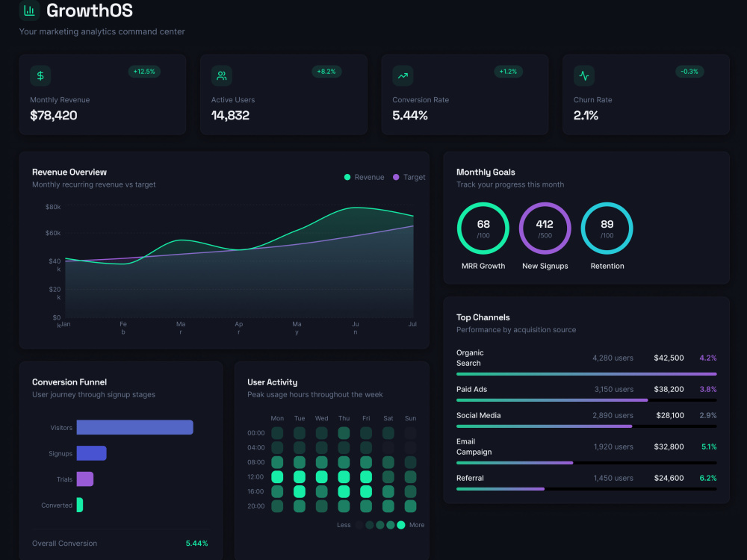Click the Monthly Goals heading
The height and width of the screenshot is (560, 747).
point(486,172)
